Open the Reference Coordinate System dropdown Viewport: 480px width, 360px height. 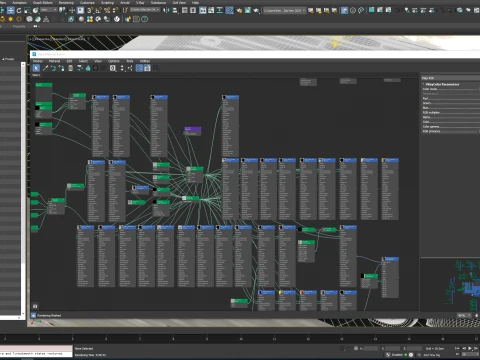tap(49, 10)
